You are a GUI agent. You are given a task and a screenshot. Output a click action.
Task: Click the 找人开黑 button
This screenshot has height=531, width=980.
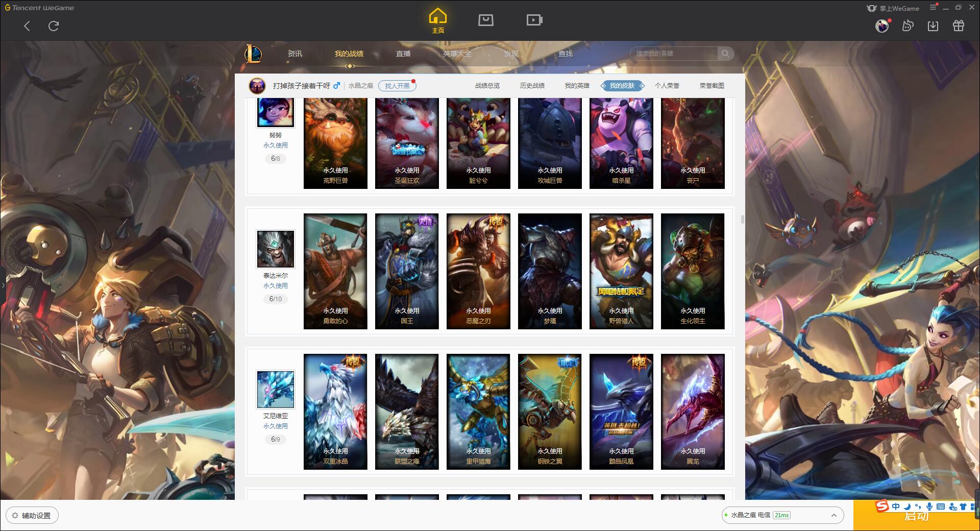[397, 86]
